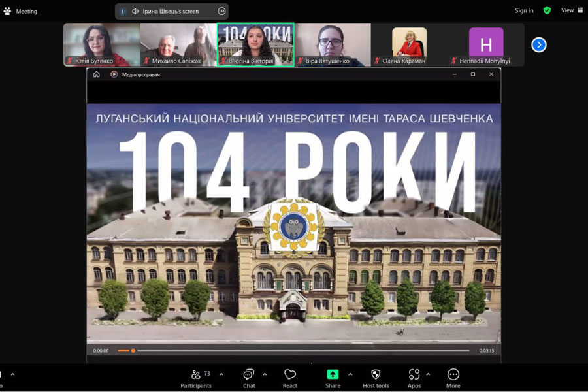Select Юлія Бутенко video thumbnail

pyautogui.click(x=102, y=44)
